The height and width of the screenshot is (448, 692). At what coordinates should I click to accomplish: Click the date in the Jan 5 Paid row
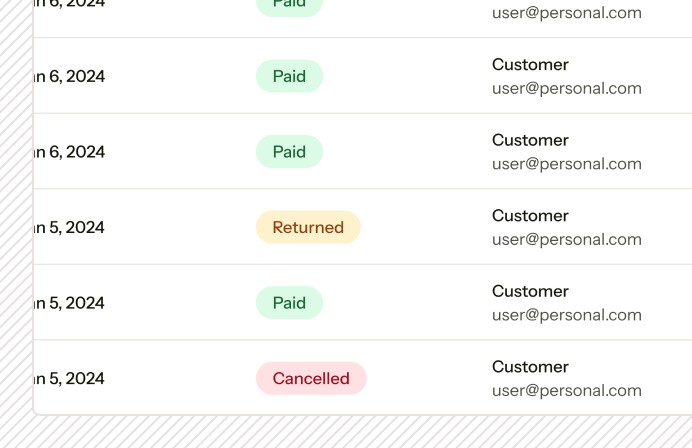pyautogui.click(x=69, y=303)
